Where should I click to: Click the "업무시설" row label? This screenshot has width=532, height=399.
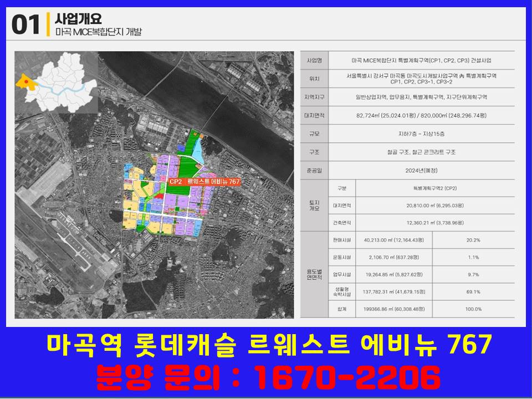click(342, 274)
